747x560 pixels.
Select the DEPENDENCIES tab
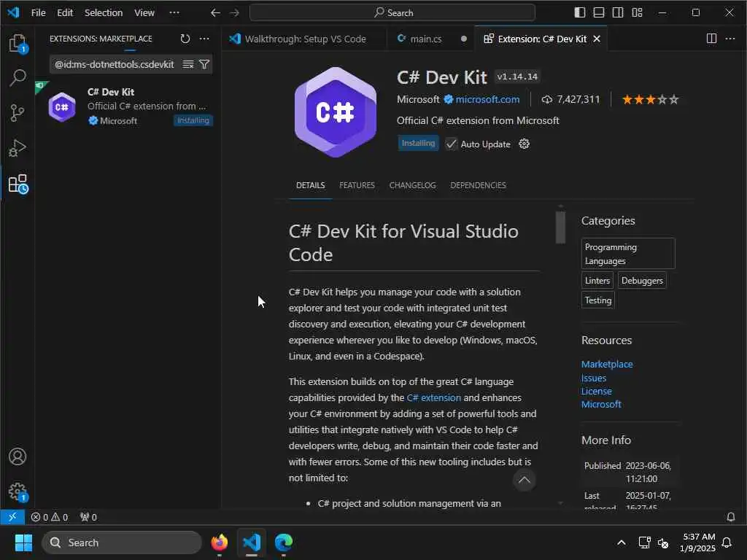click(478, 185)
